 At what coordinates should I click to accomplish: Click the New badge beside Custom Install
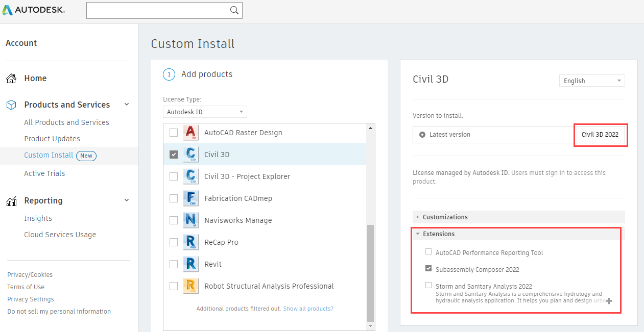coord(86,156)
